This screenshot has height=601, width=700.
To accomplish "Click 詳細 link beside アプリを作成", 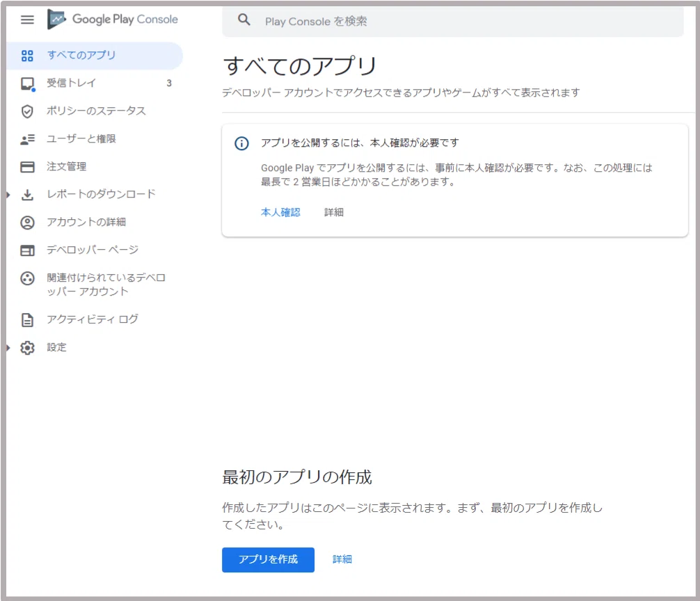I will (x=342, y=559).
